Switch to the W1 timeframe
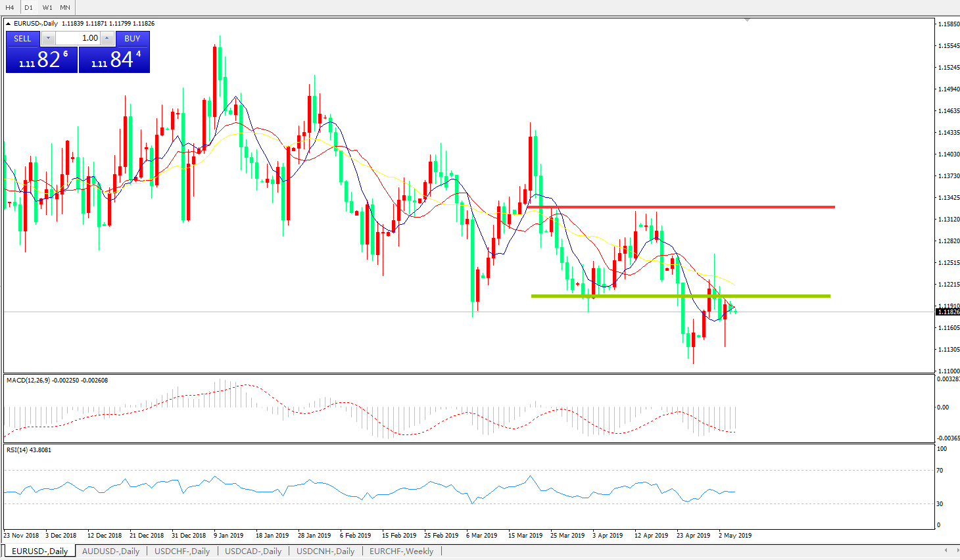Viewport: 960px width, 560px height. [47, 7]
